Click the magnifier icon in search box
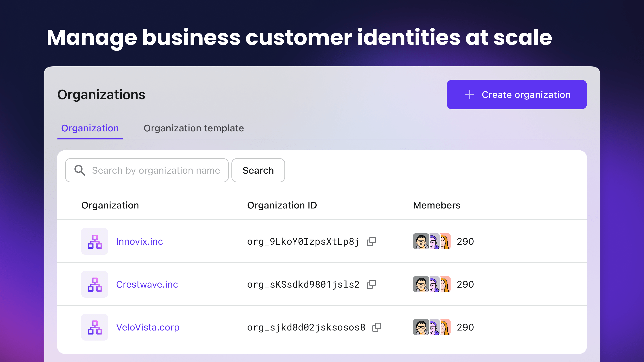This screenshot has height=362, width=644. point(80,170)
